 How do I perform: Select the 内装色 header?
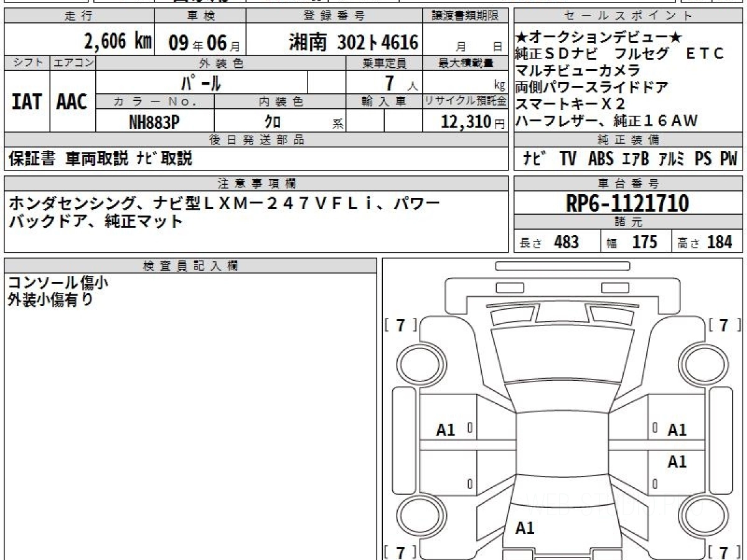tap(280, 102)
